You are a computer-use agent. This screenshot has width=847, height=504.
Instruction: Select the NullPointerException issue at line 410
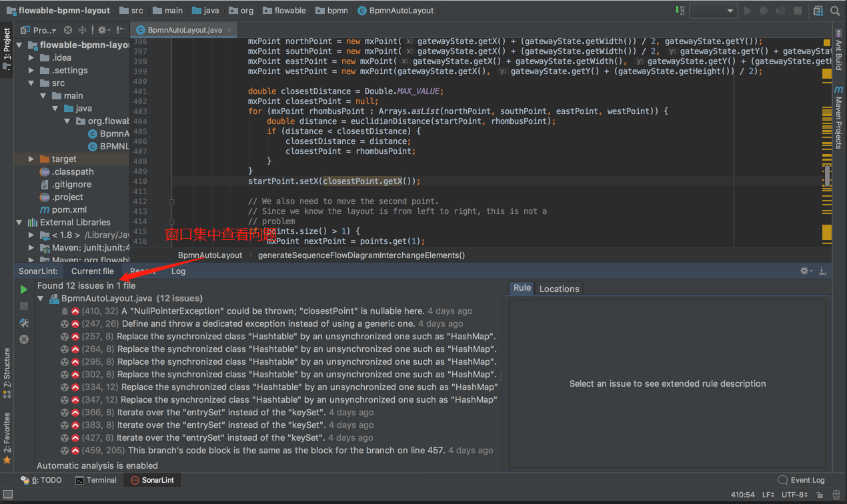coord(272,311)
